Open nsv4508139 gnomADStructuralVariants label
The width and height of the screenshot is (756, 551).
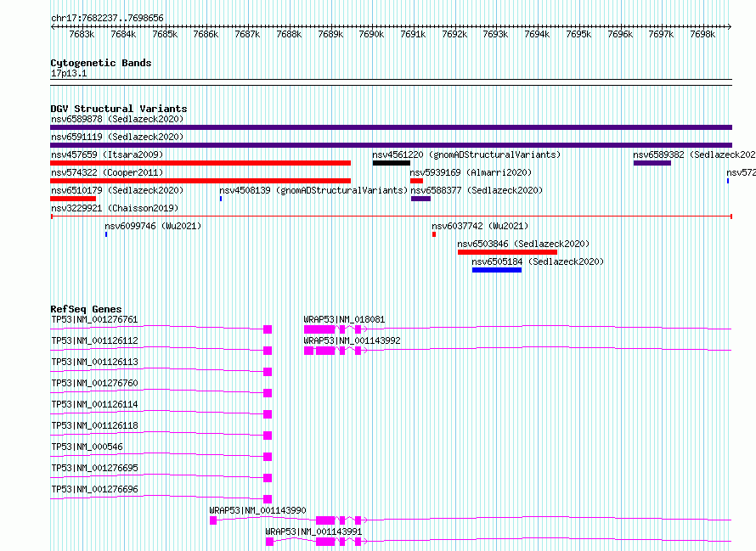(313, 190)
